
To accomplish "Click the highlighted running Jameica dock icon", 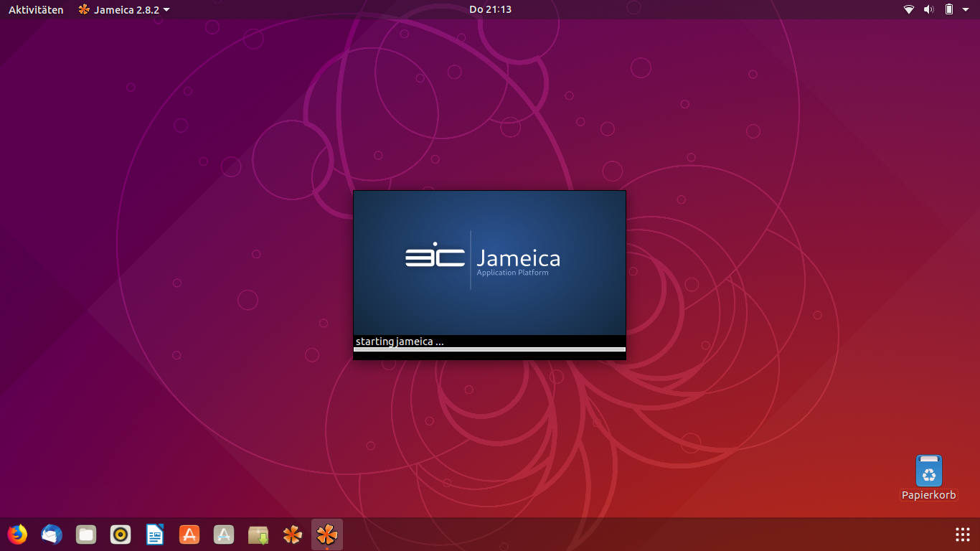I will [x=327, y=534].
